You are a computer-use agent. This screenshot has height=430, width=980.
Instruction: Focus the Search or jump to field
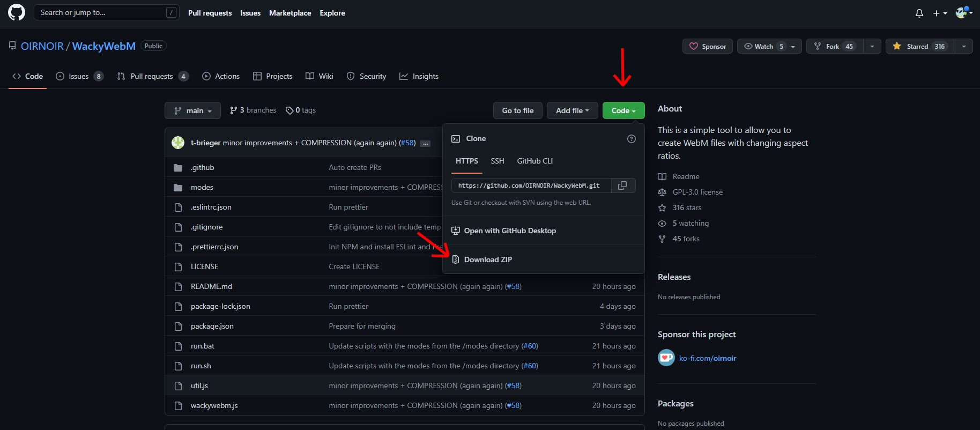point(106,12)
